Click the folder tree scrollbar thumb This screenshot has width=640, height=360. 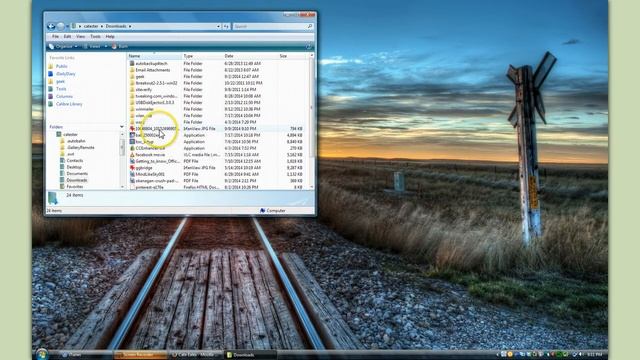tap(122, 147)
